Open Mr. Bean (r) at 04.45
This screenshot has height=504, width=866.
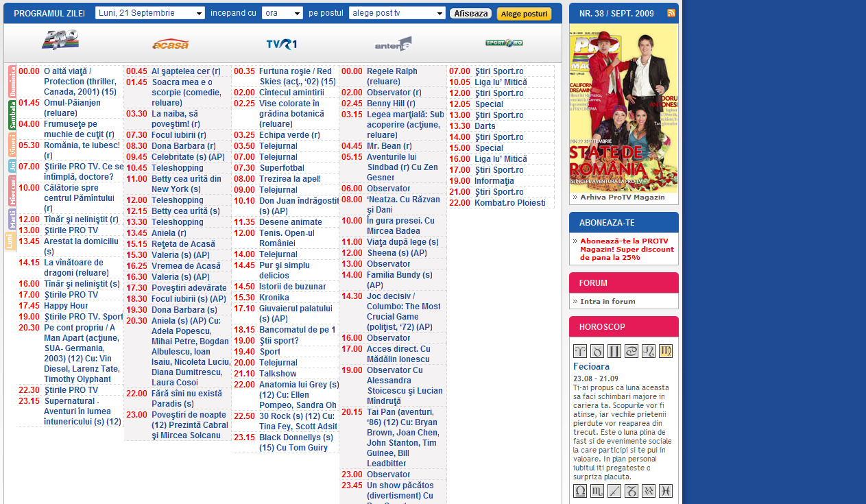click(x=389, y=146)
